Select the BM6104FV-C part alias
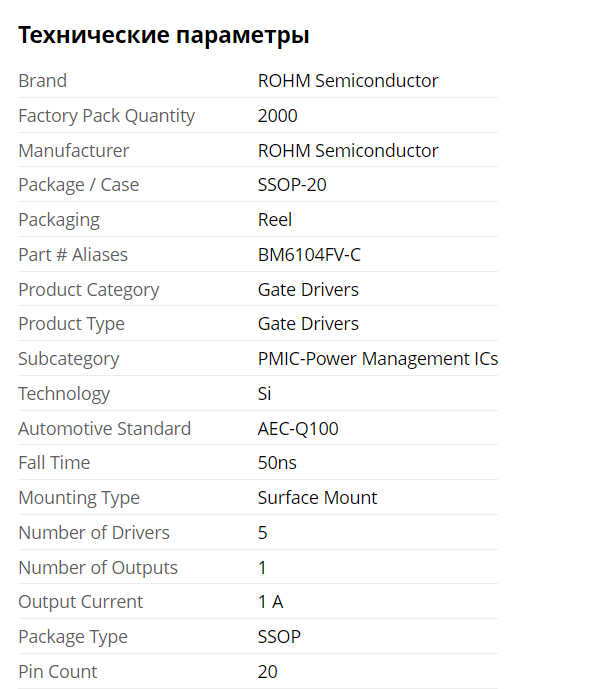Viewport: 613px width, 689px height. coord(309,255)
